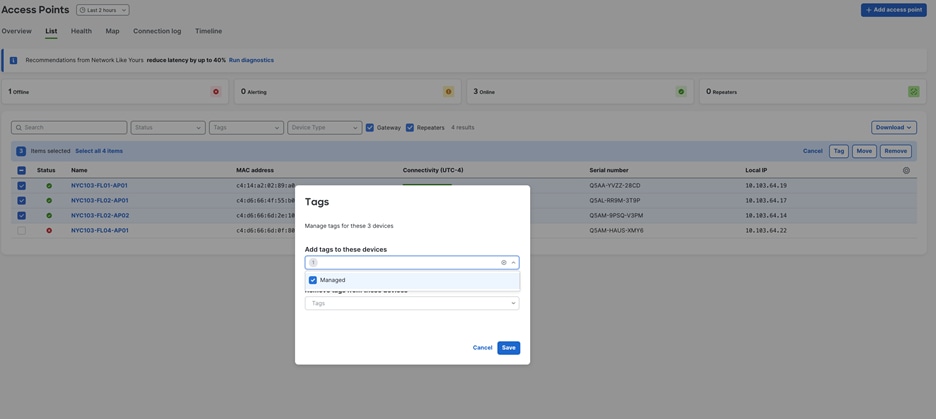Open the Last 2 hours time dropdown

pyautogui.click(x=103, y=10)
